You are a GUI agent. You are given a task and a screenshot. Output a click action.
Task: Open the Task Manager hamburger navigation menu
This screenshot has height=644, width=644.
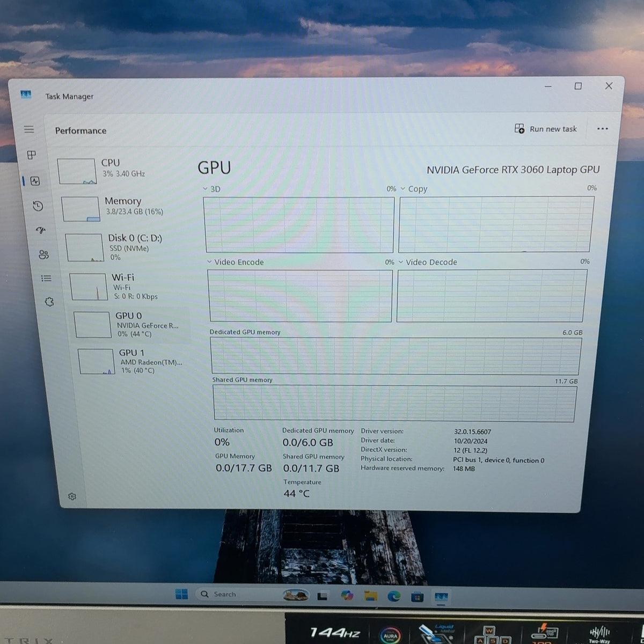pos(29,129)
